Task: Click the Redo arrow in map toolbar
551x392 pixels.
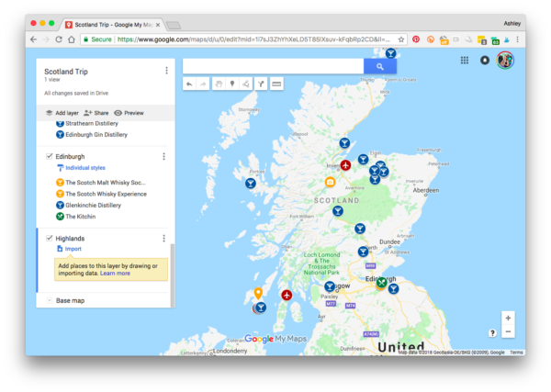Action: 203,84
